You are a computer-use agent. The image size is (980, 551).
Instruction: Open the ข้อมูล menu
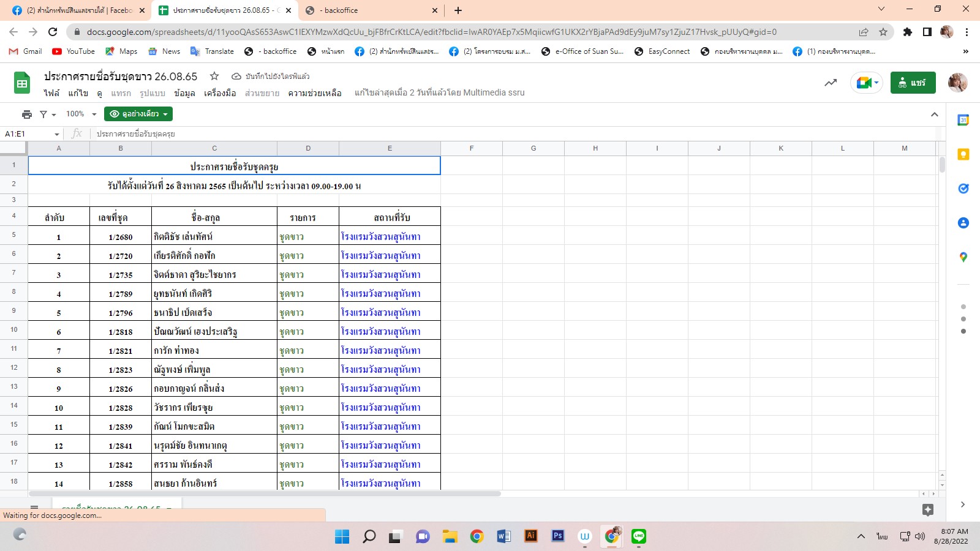pyautogui.click(x=184, y=93)
